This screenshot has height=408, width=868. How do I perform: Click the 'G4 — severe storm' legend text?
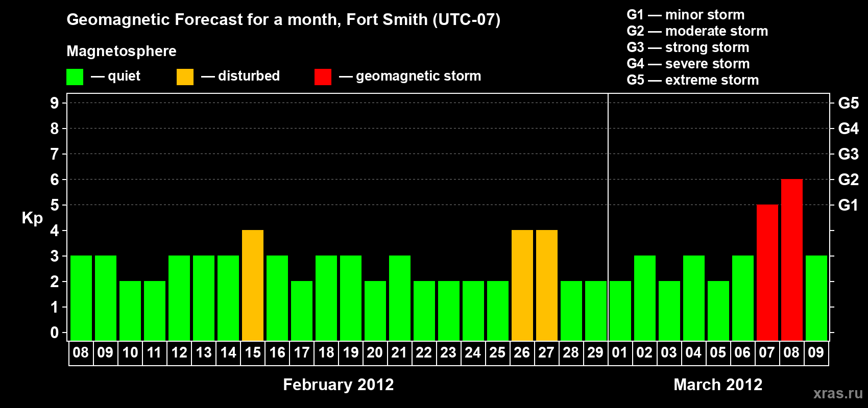688,64
